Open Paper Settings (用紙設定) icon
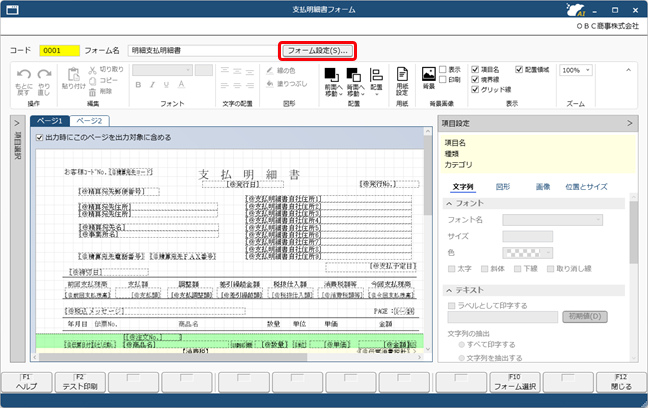The height and width of the screenshot is (408, 648). click(x=402, y=74)
